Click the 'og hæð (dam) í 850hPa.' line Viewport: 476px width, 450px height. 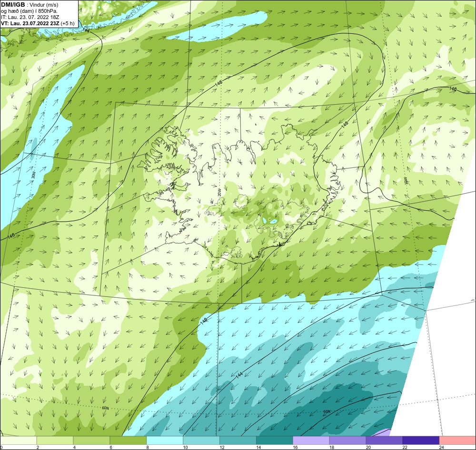tap(29, 11)
